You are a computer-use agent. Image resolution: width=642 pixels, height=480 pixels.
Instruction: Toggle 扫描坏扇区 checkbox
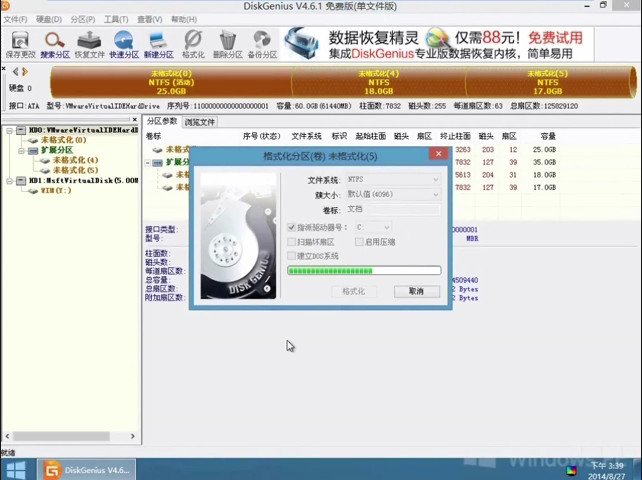pos(292,242)
